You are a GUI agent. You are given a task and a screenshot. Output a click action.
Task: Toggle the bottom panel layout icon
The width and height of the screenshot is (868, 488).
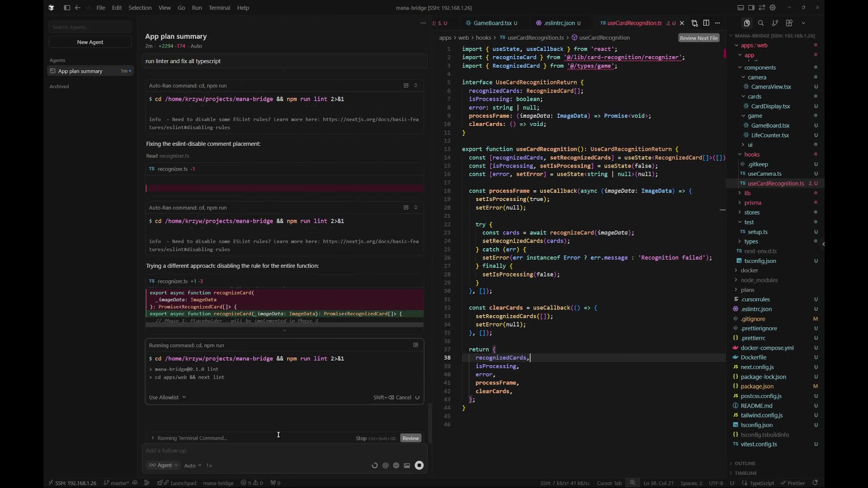741,8
